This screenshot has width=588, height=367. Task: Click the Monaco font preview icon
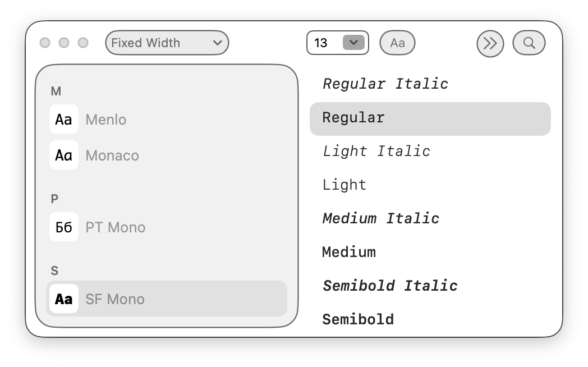[64, 155]
